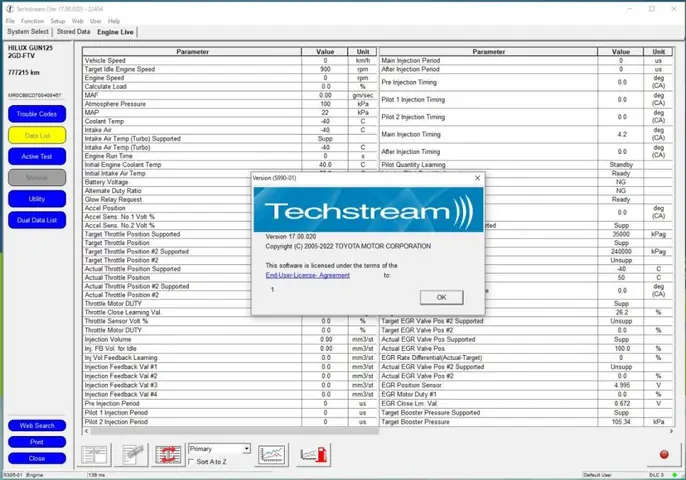The width and height of the screenshot is (686, 480).
Task: Open the End-User-License-Agreement link
Action: tap(308, 275)
